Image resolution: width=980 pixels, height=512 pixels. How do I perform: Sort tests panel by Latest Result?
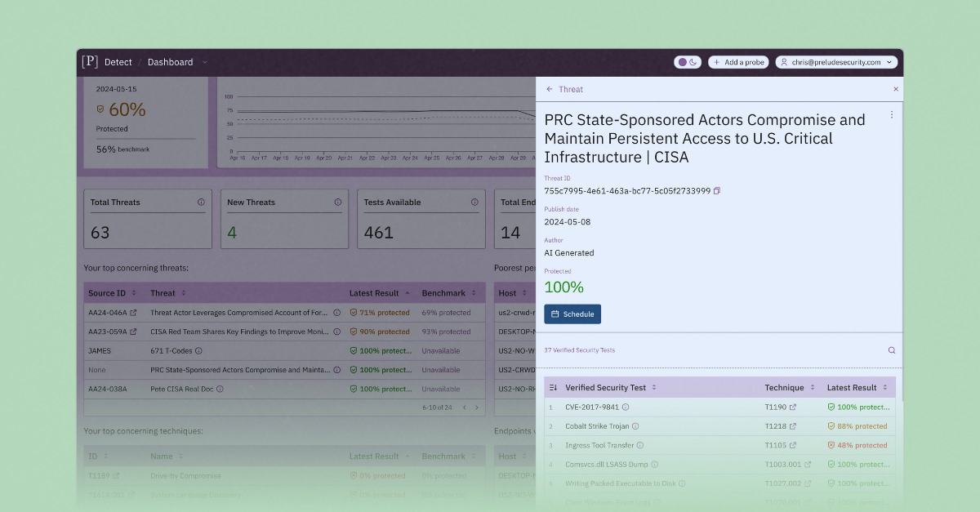[x=857, y=388]
